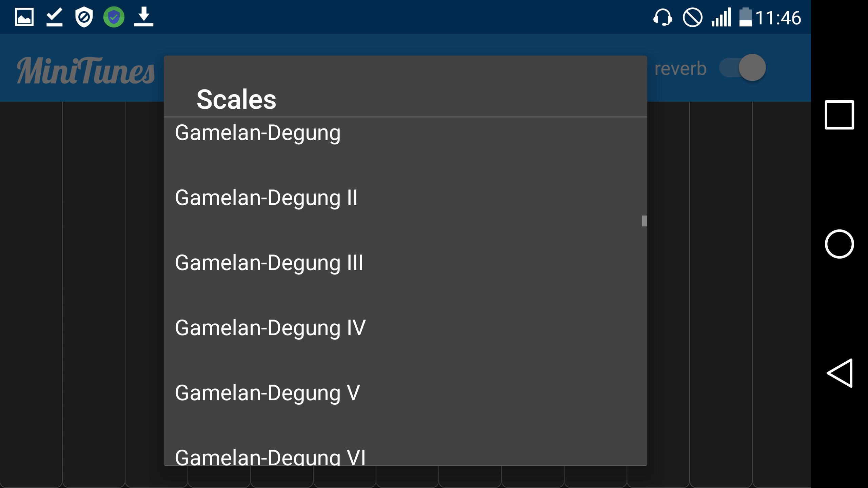Tap the headset icon in status bar
Screen dimensions: 868x488
(663, 17)
